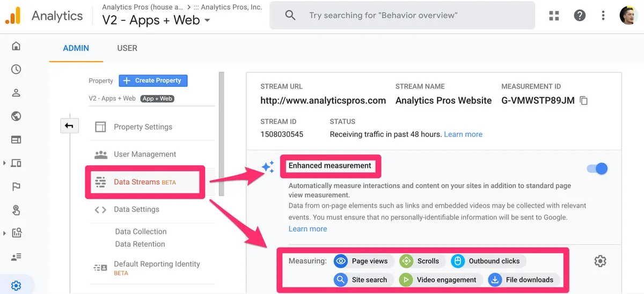644x294 pixels.
Task: Click the Home icon in left sidebar
Action: tap(16, 46)
